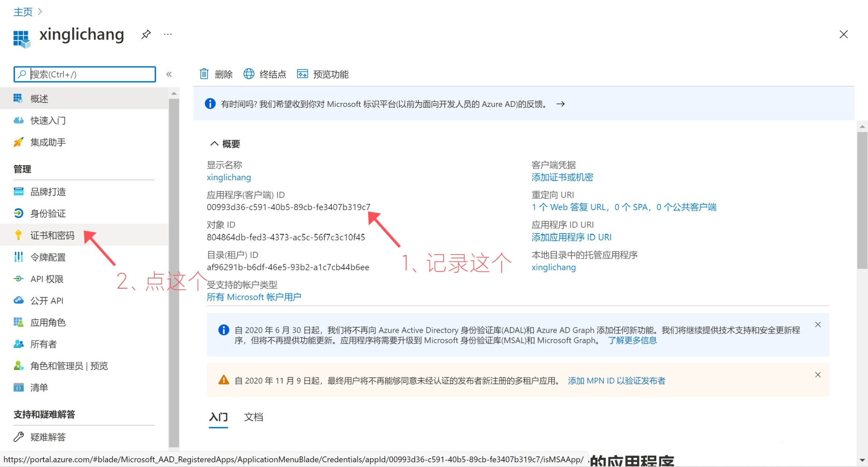Image resolution: width=868 pixels, height=467 pixels.
Task: Click 添加证书或机密 link
Action: [562, 177]
